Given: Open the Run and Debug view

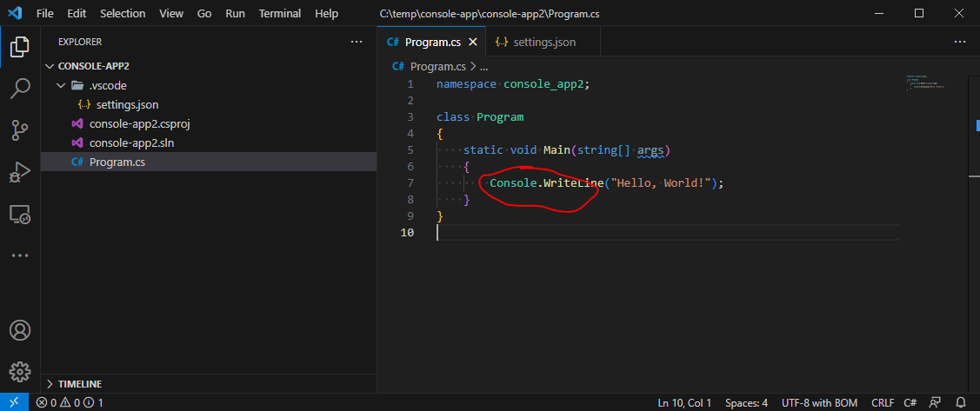Looking at the screenshot, I should pyautogui.click(x=20, y=172).
